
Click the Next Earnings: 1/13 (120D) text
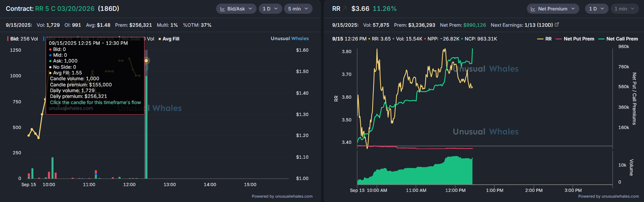(522, 25)
